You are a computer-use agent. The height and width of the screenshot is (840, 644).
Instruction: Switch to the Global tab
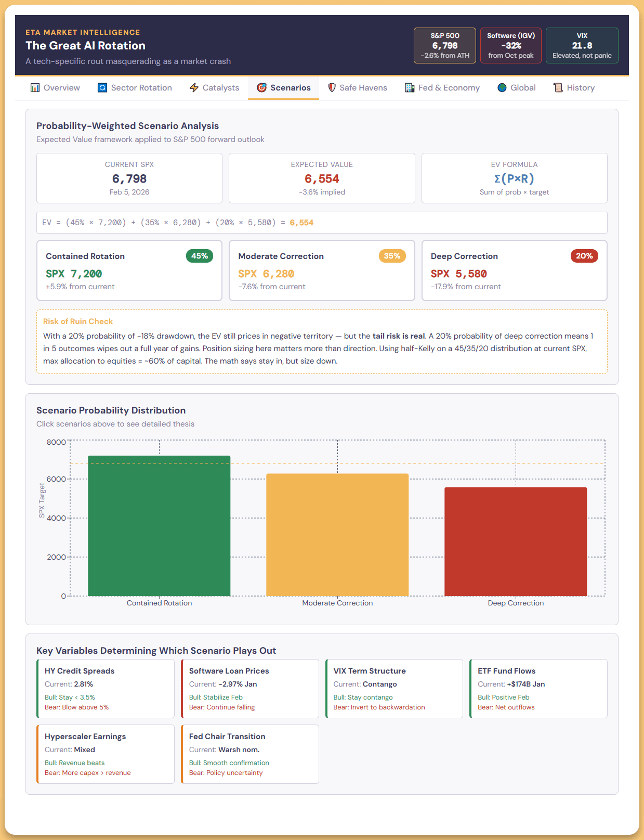click(x=517, y=88)
